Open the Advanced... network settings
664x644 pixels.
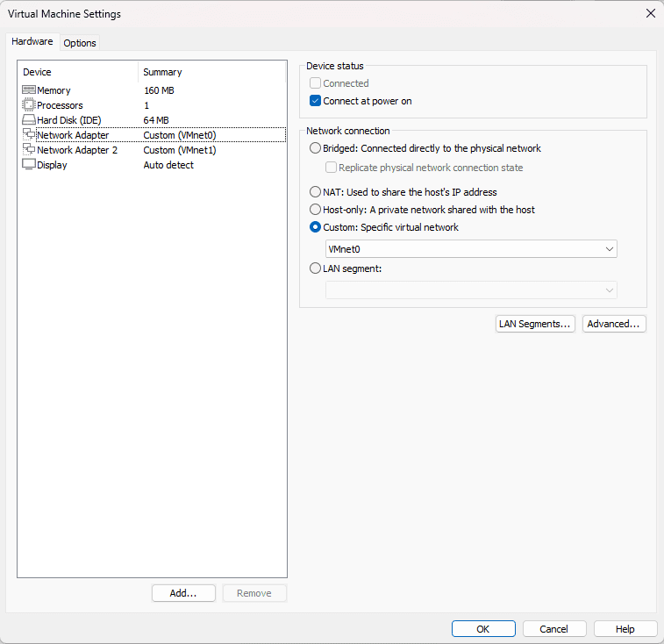614,324
